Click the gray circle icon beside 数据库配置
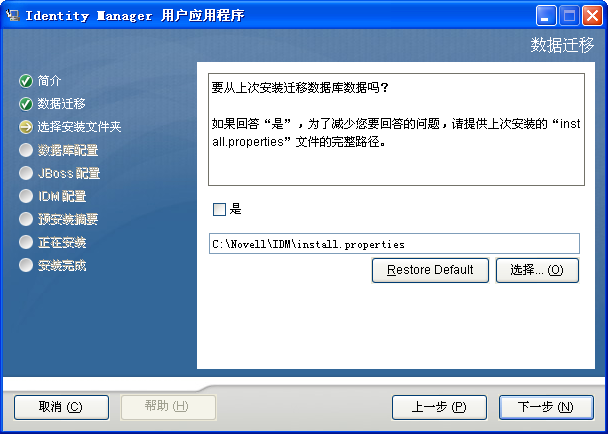This screenshot has width=608, height=434. (x=26, y=150)
